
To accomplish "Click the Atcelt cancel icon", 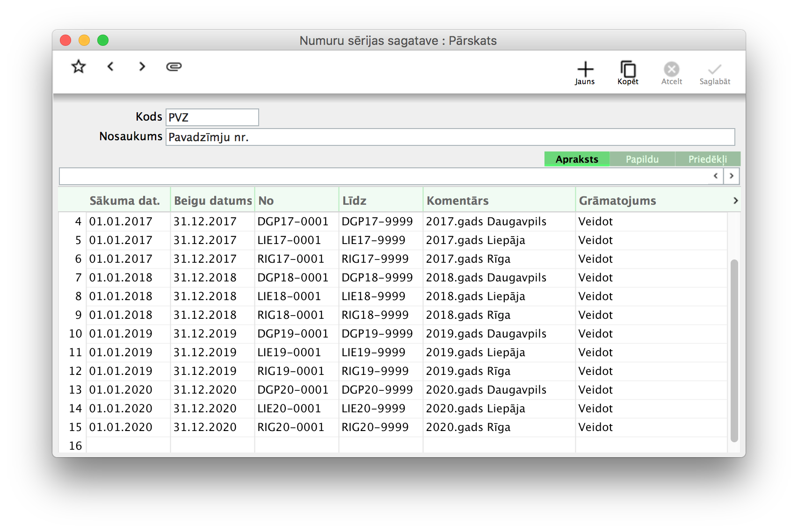I will [x=671, y=72].
